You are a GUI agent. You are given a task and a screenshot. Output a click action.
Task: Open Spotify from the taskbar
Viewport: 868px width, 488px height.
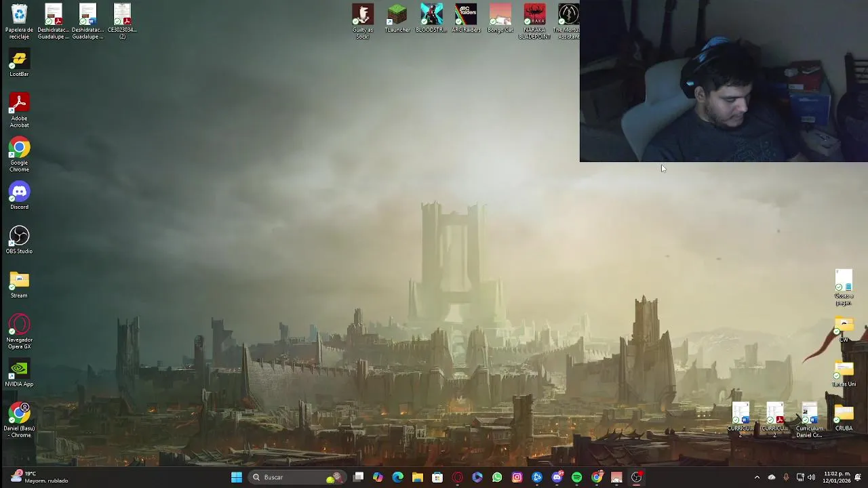(576, 477)
